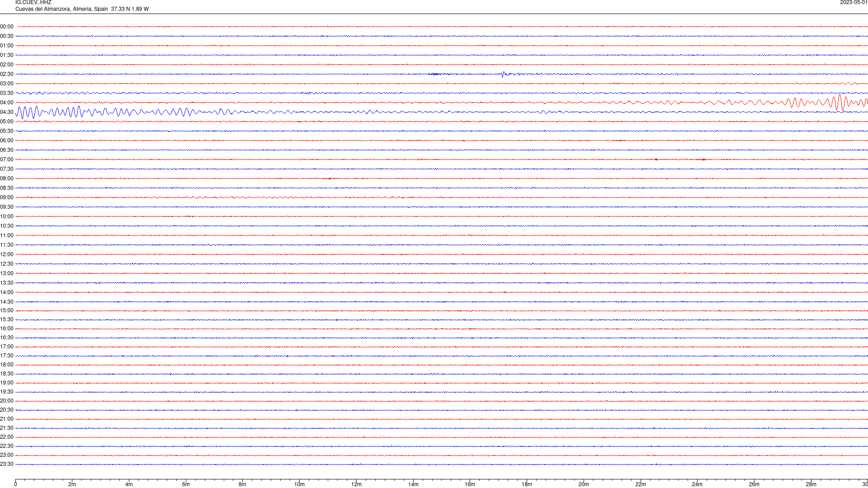Click the 01:00 time label
The height and width of the screenshot is (488, 868).
pyautogui.click(x=7, y=46)
